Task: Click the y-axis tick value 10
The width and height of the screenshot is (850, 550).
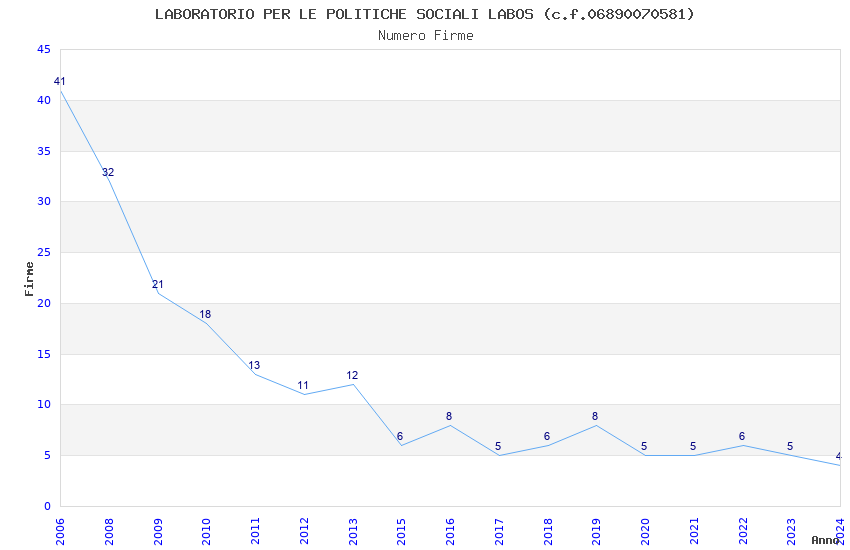Action: coord(44,404)
